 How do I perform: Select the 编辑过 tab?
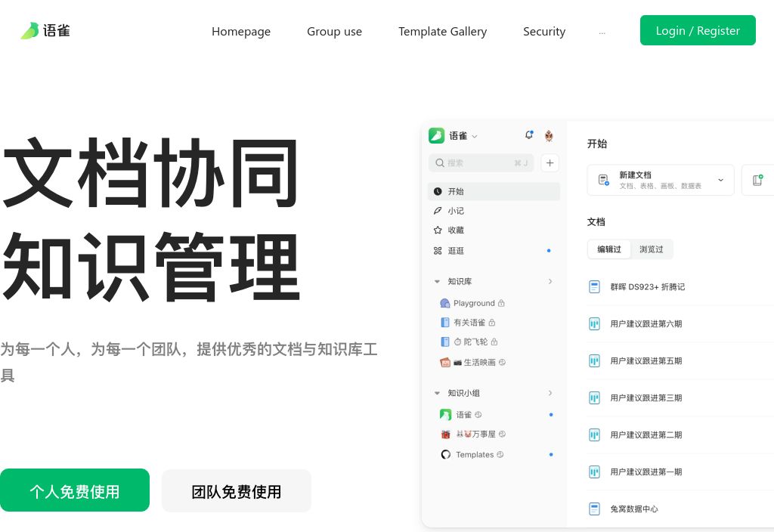pos(609,249)
